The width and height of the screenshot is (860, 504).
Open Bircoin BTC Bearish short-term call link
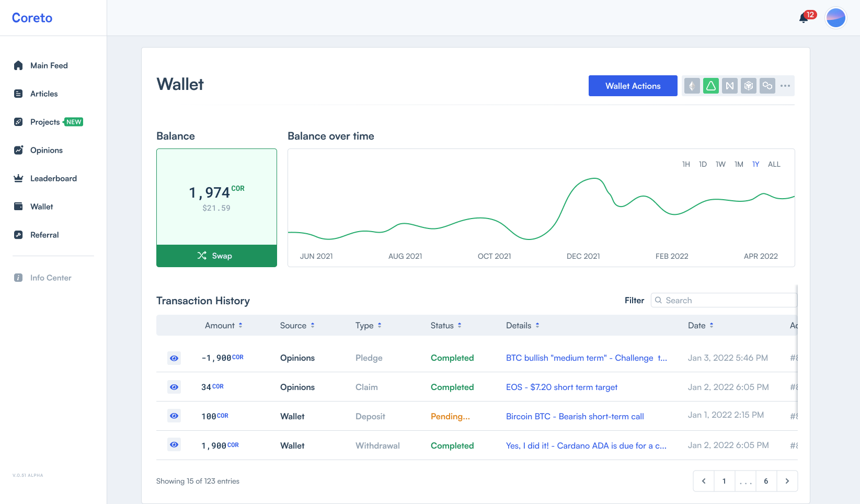[x=575, y=416]
